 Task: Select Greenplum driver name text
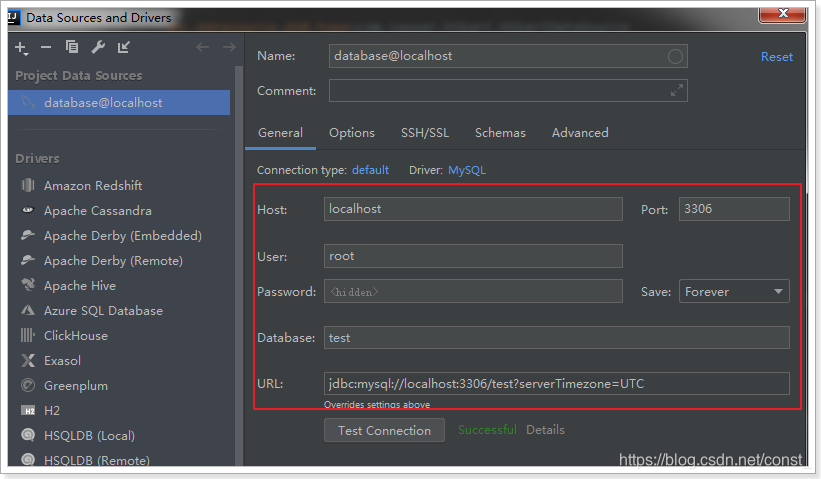click(76, 386)
